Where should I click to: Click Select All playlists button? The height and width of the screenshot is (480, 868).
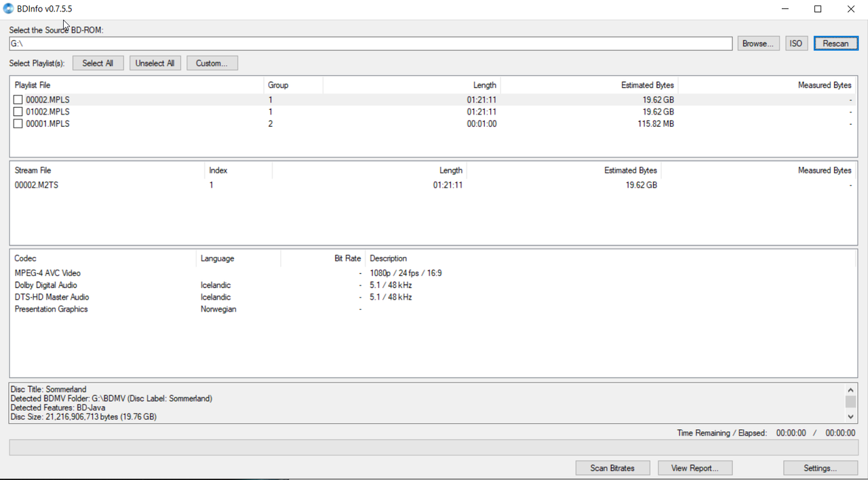pyautogui.click(x=98, y=63)
